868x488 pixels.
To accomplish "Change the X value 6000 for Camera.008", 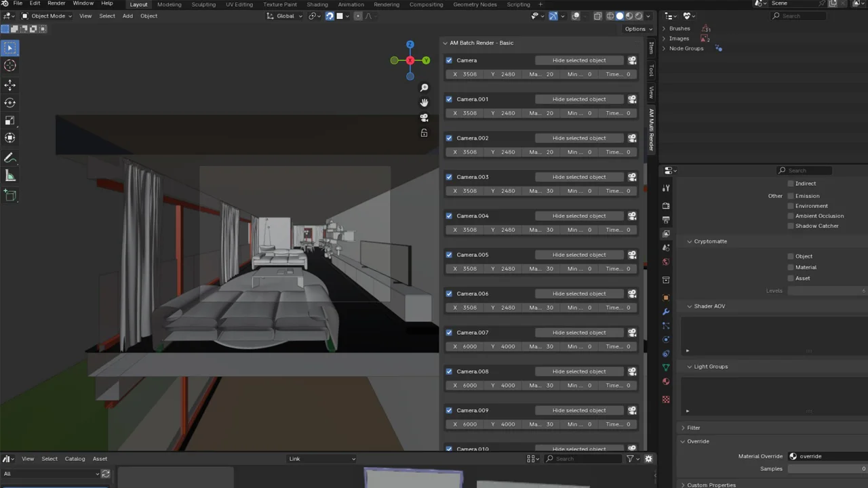I will [x=469, y=385].
